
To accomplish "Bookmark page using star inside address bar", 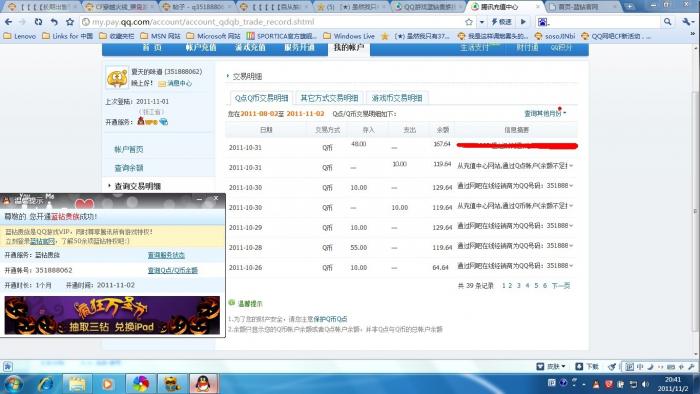I will click(x=469, y=22).
